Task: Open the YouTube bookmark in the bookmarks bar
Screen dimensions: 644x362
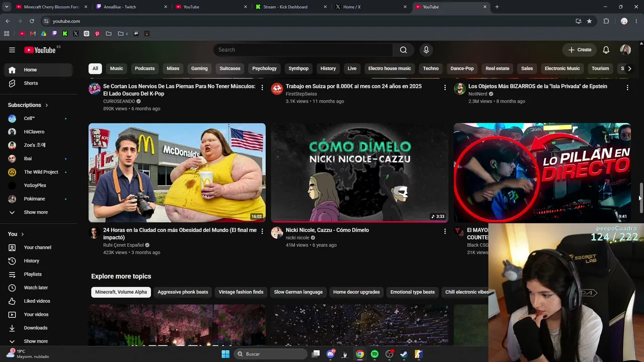Action: pos(22,34)
